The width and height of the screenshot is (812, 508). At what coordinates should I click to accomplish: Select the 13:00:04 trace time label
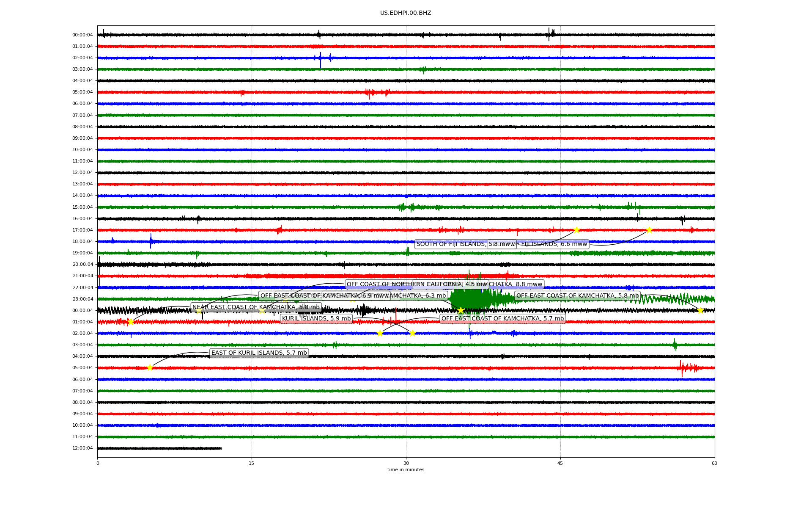click(x=82, y=184)
